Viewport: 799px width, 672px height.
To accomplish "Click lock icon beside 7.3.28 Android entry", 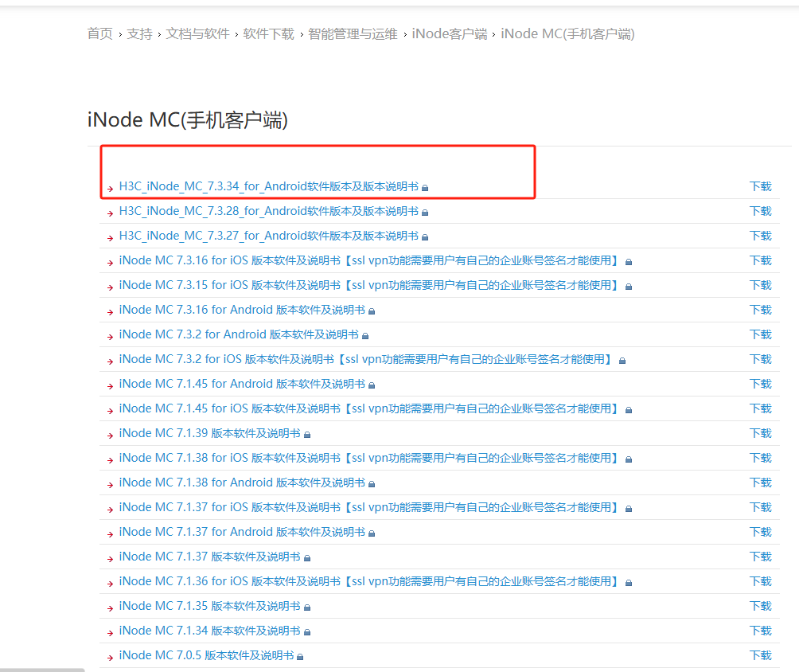I will click(425, 213).
